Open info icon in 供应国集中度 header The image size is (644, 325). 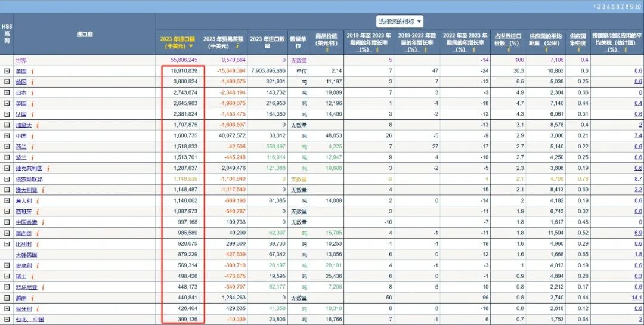578,49
